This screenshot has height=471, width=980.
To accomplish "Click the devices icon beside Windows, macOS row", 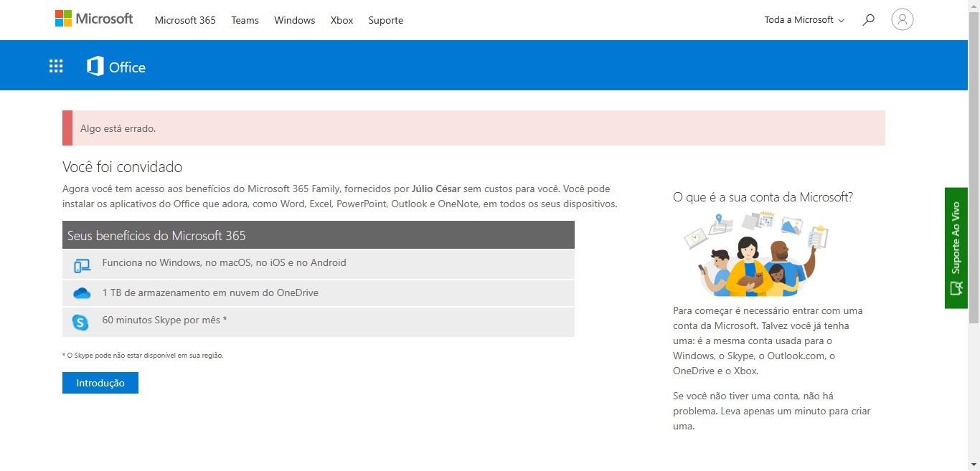I will point(82,265).
